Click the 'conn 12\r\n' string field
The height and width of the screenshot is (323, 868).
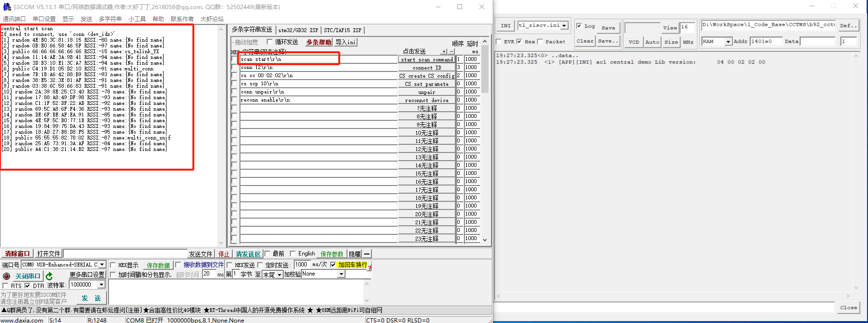319,68
